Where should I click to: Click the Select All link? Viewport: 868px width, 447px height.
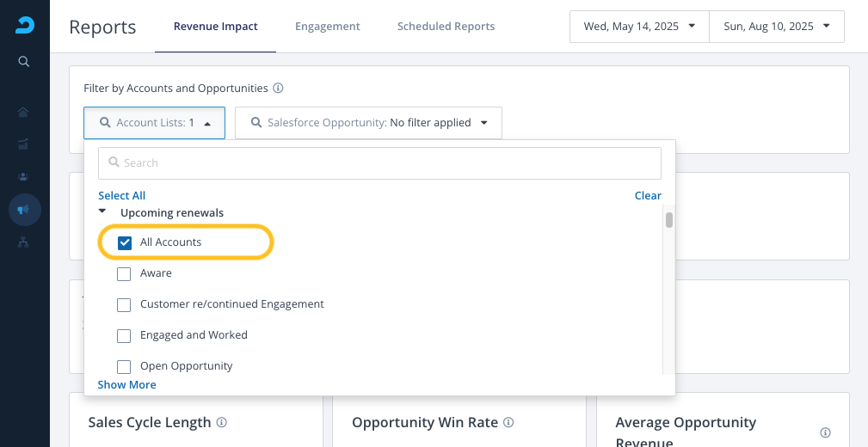121,196
